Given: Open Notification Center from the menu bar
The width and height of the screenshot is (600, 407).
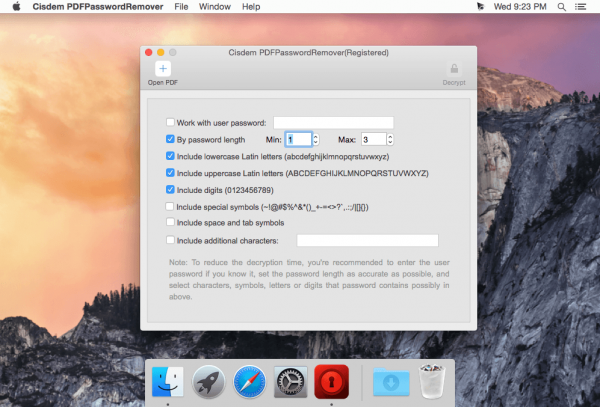Looking at the screenshot, I should (580, 7).
